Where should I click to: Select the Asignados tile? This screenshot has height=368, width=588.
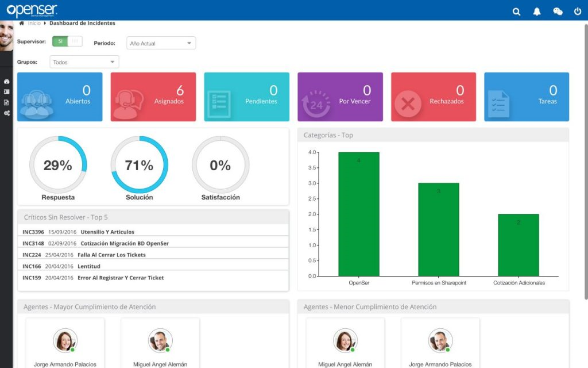point(153,97)
